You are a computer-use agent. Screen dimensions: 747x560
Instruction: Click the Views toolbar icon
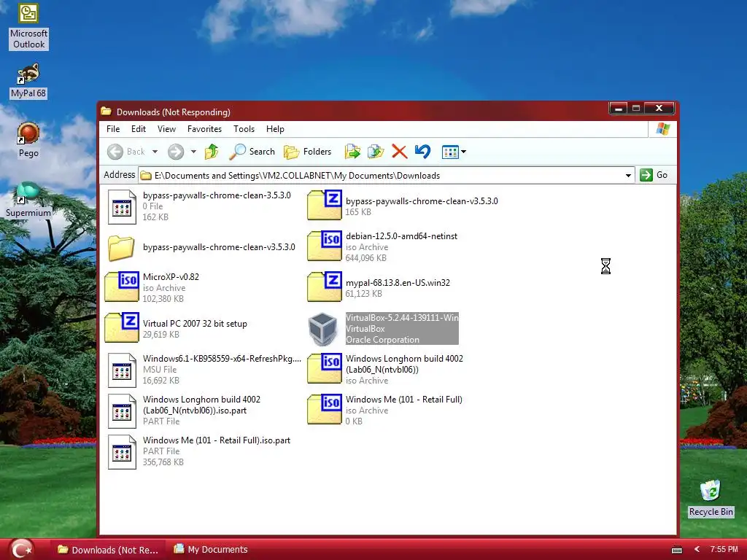point(450,152)
